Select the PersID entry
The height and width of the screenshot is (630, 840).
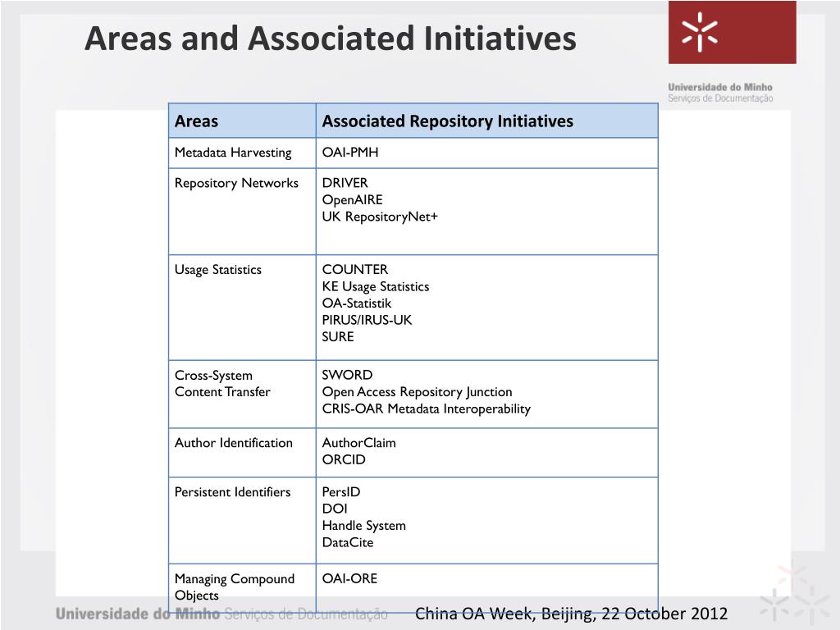(x=341, y=492)
